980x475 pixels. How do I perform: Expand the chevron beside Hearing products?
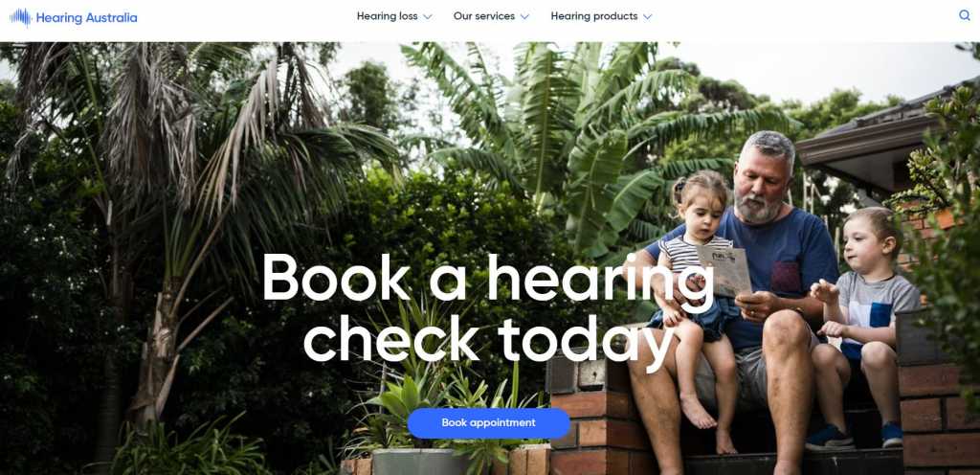point(648,17)
